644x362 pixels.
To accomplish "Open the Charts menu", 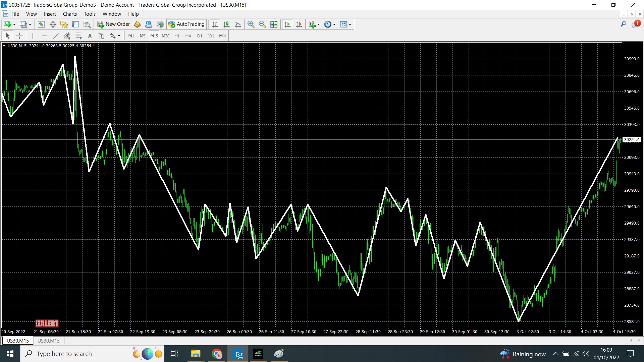I will coord(70,14).
